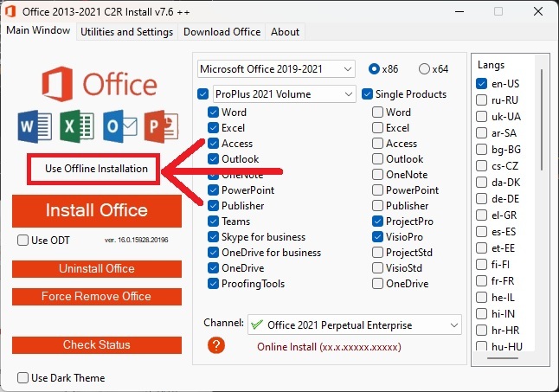Open the Microsoft Office 2019-2021 version dropdown
The height and width of the screenshot is (392, 559).
coord(276,68)
